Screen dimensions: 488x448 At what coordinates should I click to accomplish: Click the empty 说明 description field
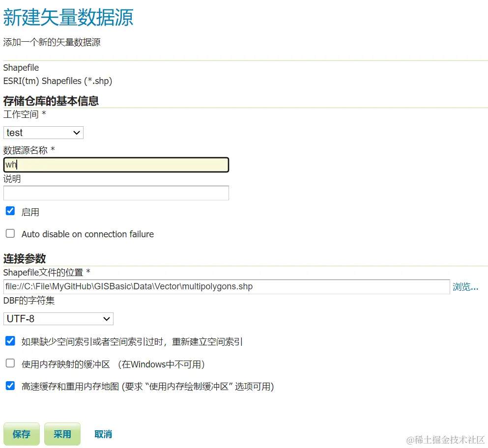pyautogui.click(x=116, y=193)
